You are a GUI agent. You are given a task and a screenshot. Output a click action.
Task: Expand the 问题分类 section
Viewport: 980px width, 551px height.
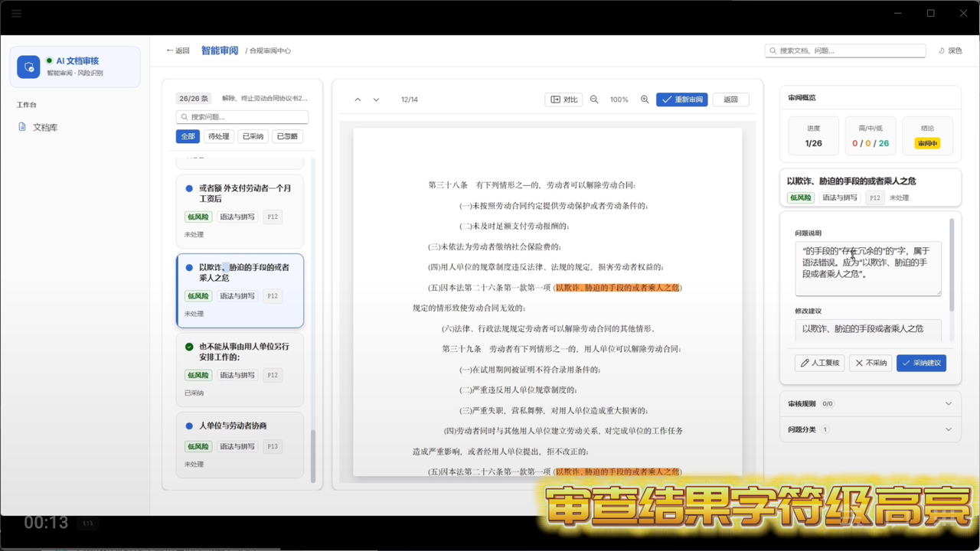click(870, 429)
